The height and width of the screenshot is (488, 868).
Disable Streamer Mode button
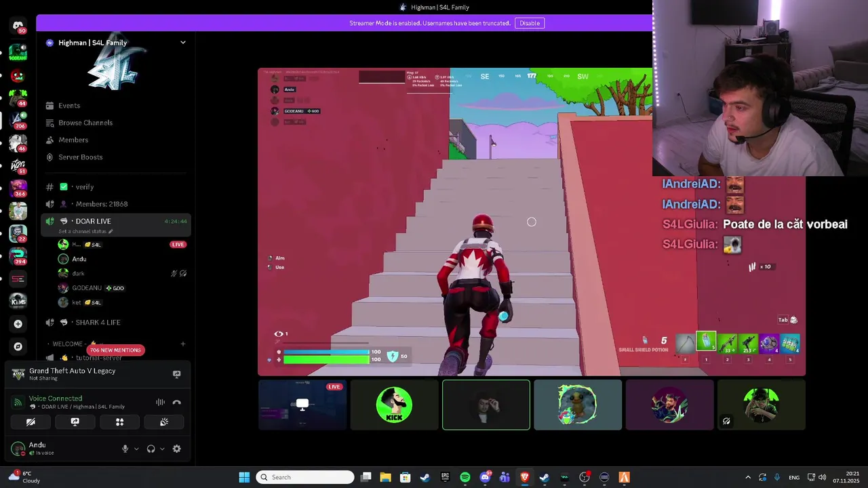click(530, 23)
